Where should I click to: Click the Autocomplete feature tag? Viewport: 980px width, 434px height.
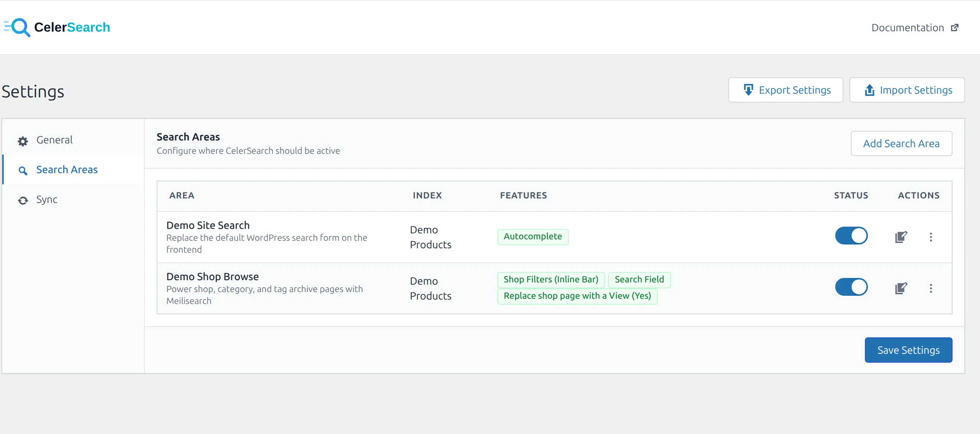(533, 236)
